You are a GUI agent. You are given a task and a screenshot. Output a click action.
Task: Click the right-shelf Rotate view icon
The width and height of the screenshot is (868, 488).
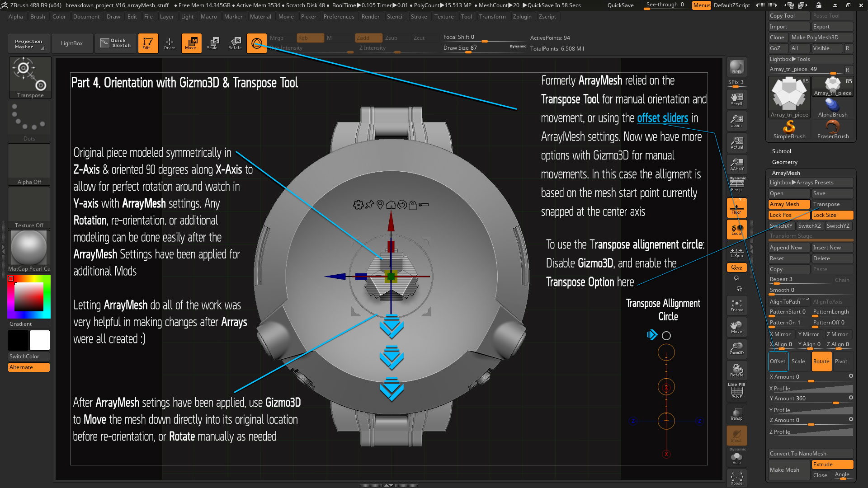736,370
